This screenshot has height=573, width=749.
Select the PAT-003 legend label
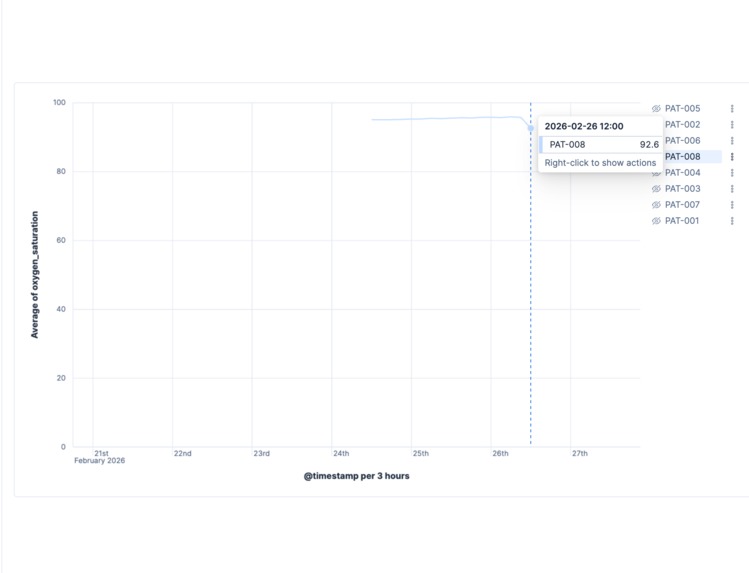point(682,189)
